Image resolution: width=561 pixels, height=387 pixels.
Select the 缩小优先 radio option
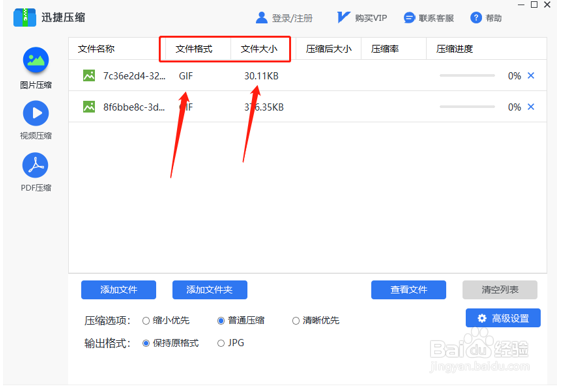pyautogui.click(x=146, y=321)
